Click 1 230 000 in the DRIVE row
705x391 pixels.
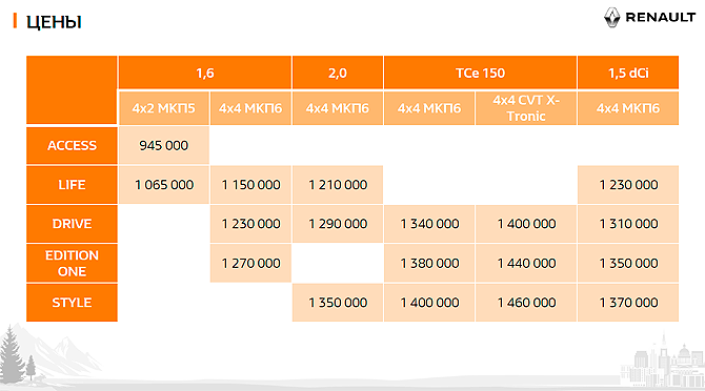click(250, 224)
